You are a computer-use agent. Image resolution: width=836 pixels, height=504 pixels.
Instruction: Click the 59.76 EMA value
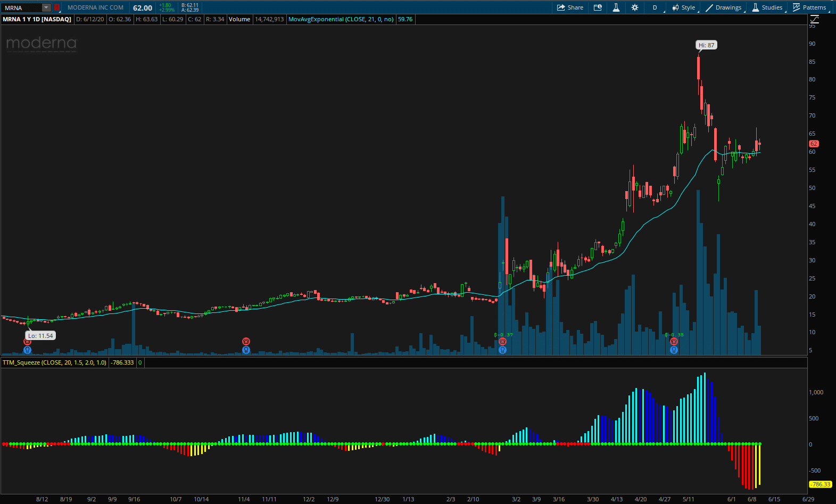[405, 19]
